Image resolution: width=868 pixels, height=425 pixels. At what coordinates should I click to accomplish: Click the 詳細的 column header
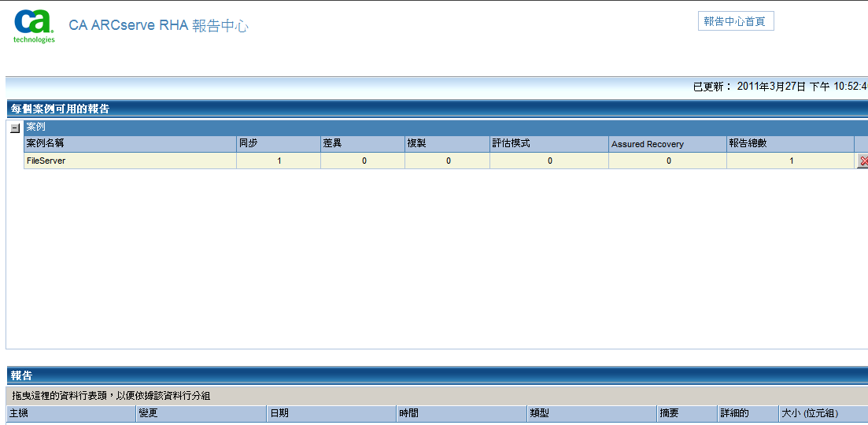click(748, 413)
